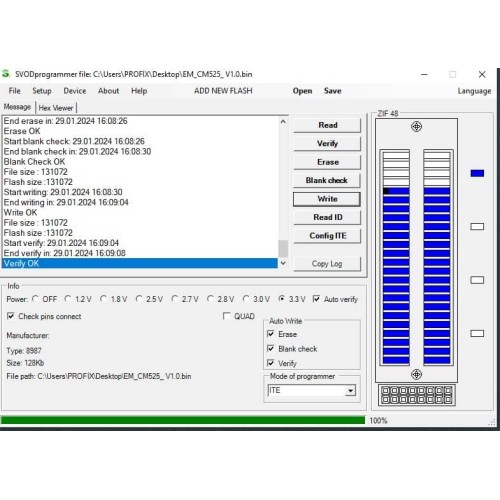Open the Device menu
Image resolution: width=500 pixels, height=500 pixels.
(75, 91)
